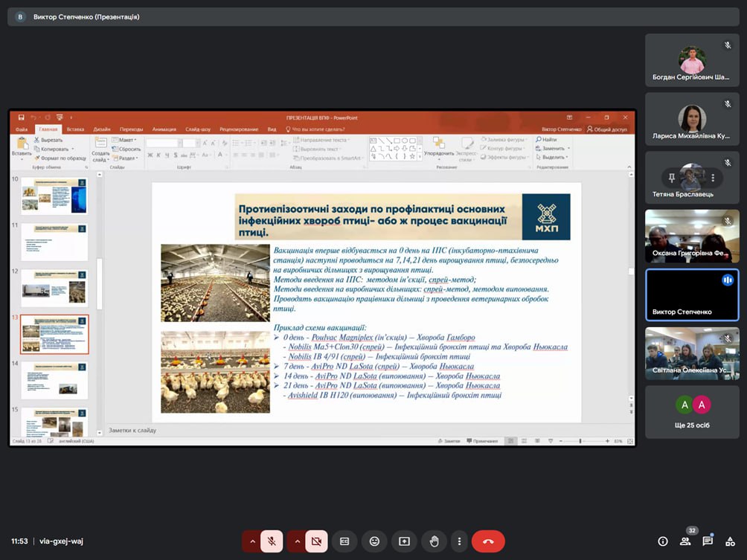Click the fit slide to window icon

click(630, 442)
